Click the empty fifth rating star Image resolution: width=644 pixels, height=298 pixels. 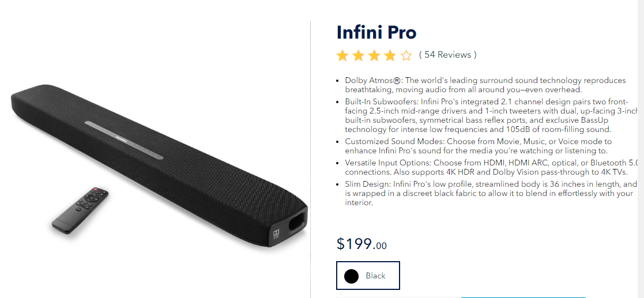pos(406,55)
